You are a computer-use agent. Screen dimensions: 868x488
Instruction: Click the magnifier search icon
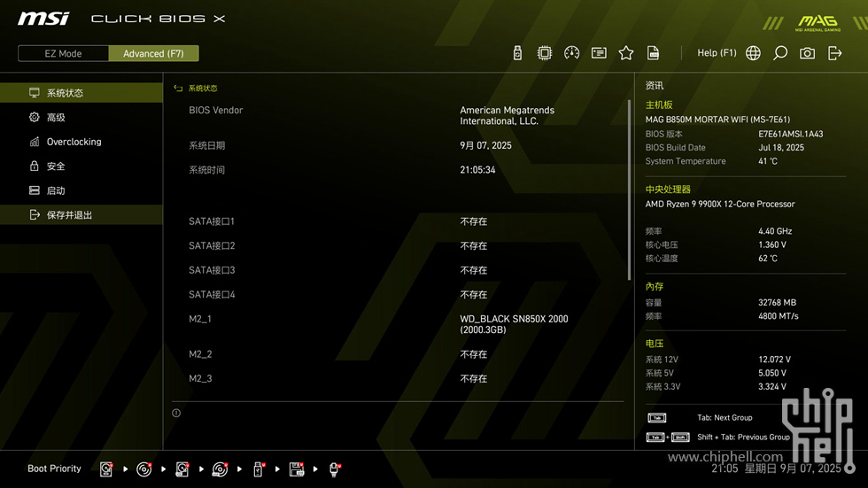click(780, 53)
